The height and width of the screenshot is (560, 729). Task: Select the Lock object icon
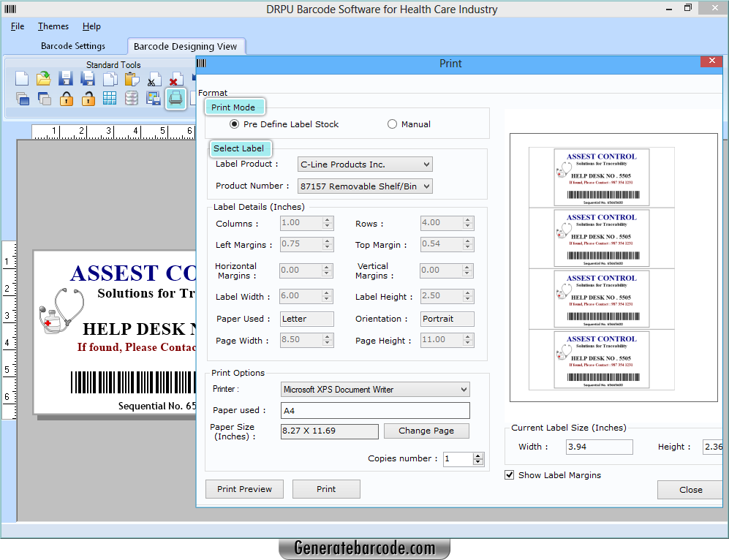66,99
